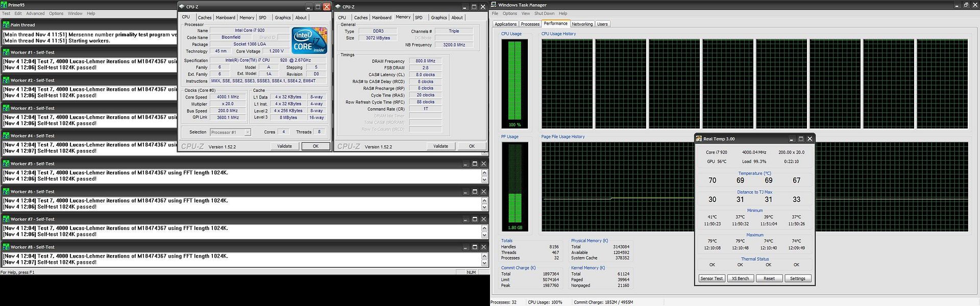Click the Worker #3 Self-Test window icon
Viewport: 980px width, 306px height.
click(x=6, y=108)
